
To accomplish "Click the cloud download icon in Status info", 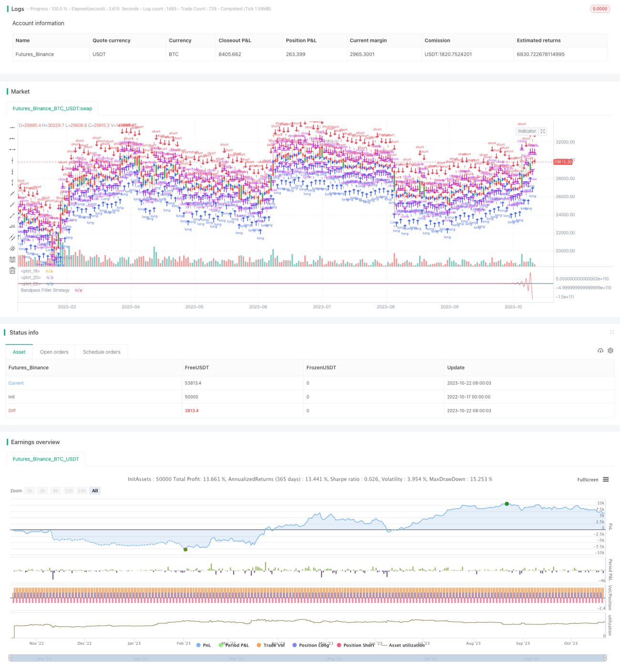I will pos(600,350).
